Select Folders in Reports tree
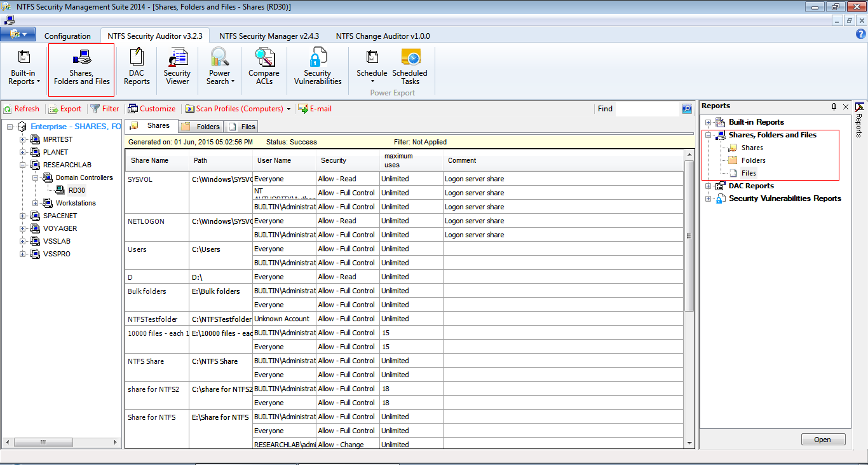 tap(753, 160)
